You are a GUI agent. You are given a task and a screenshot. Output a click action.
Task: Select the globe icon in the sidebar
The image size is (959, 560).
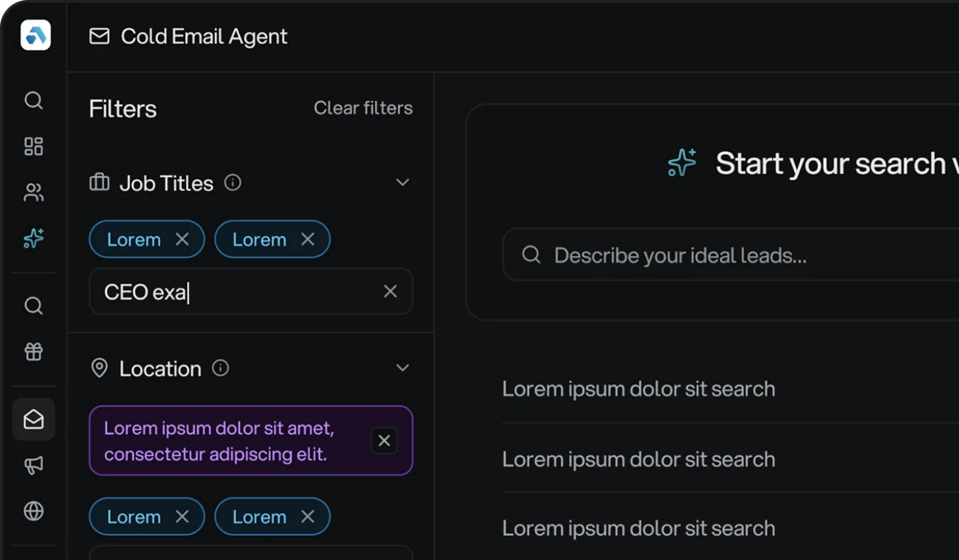[x=33, y=511]
